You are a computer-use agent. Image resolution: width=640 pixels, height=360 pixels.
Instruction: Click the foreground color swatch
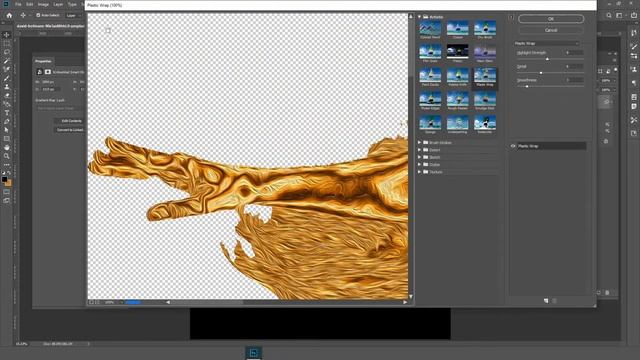(x=4, y=179)
